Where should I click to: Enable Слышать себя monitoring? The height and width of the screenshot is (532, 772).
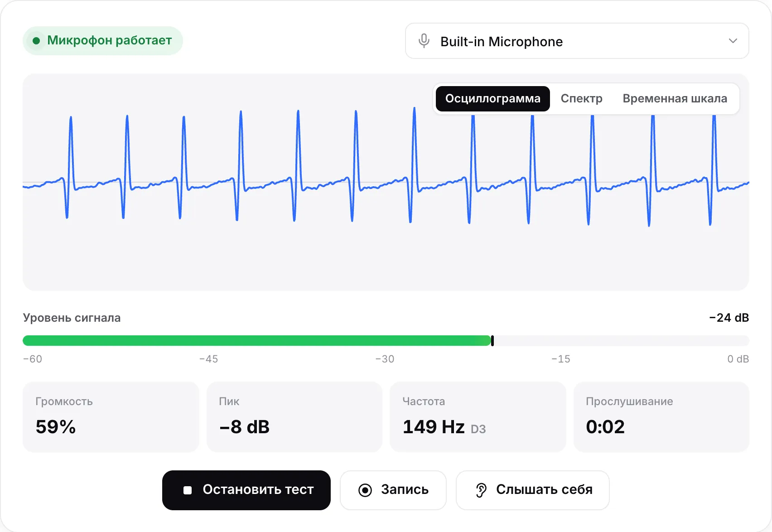point(532,490)
